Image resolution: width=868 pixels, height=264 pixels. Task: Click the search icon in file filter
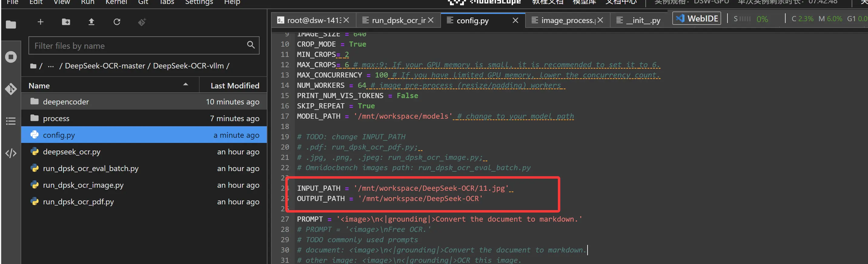pos(251,45)
